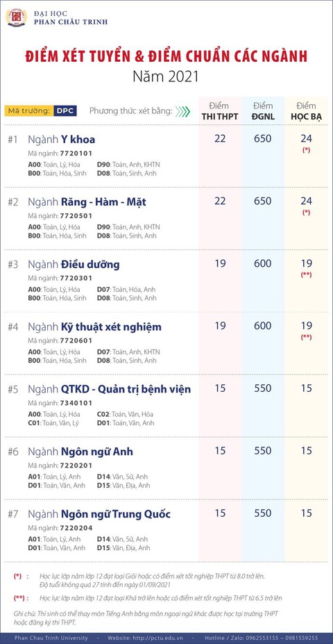Select the DPC school code badge
The image size is (333, 644).
[x=66, y=111]
